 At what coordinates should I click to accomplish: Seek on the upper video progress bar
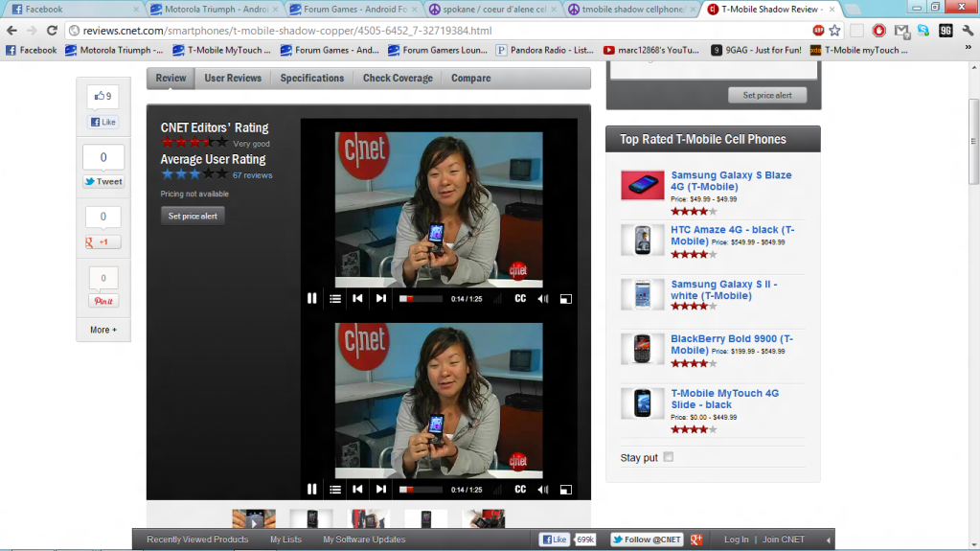click(x=421, y=299)
